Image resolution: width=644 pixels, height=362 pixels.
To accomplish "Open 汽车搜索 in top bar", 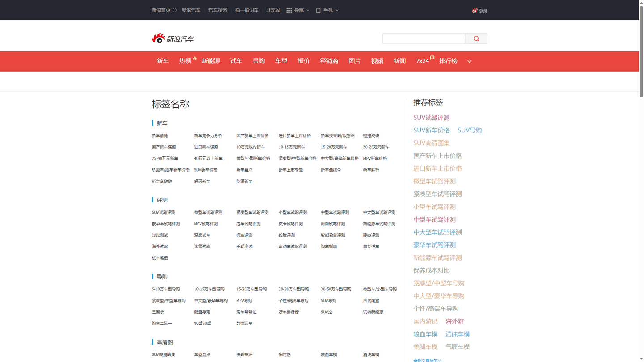I will coord(218,10).
